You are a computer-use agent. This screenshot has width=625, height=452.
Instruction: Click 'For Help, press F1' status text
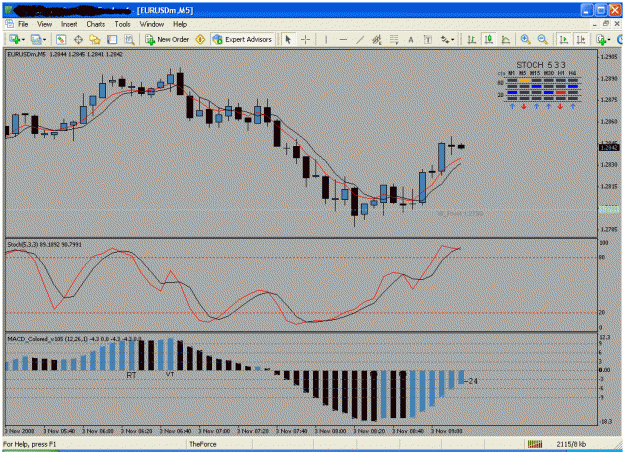(x=30, y=444)
